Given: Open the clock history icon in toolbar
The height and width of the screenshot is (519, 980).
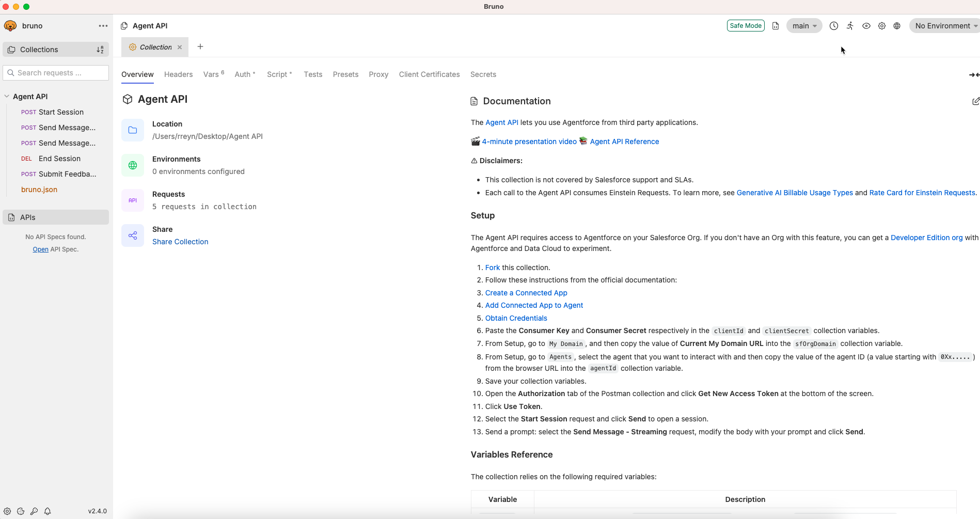Looking at the screenshot, I should pyautogui.click(x=834, y=26).
